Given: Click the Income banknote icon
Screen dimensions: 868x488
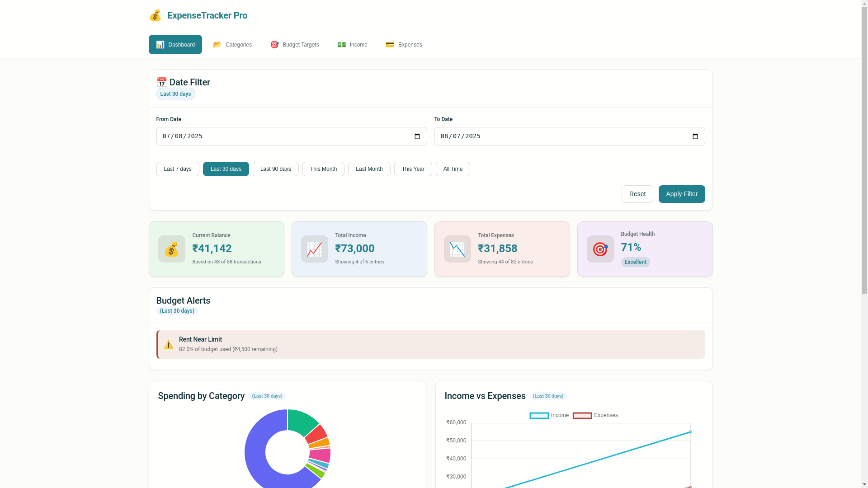Looking at the screenshot, I should click(x=342, y=45).
